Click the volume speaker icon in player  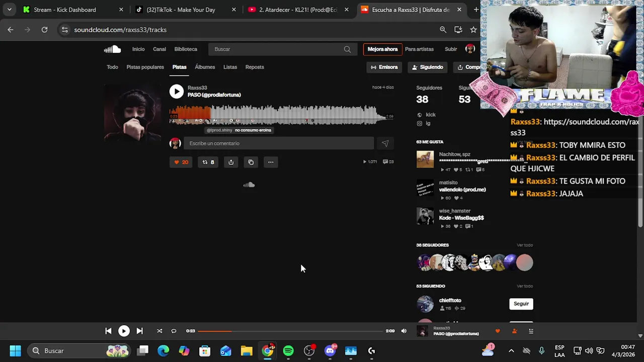(x=404, y=331)
